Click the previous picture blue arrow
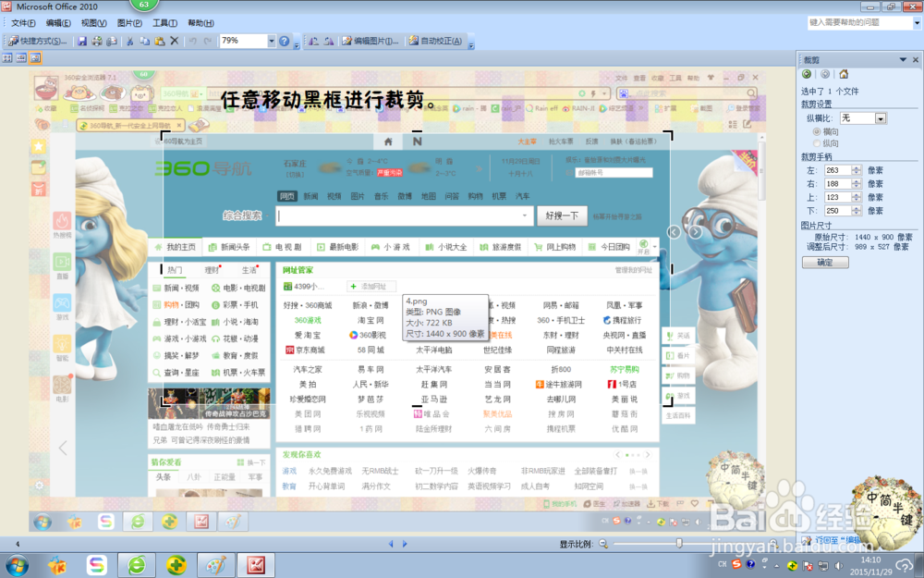 [390, 544]
